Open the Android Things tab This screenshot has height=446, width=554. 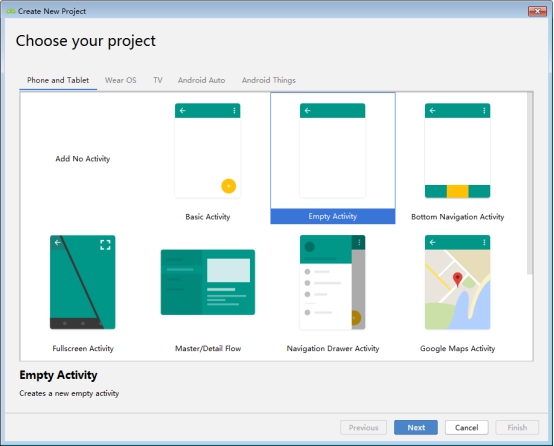click(x=269, y=80)
